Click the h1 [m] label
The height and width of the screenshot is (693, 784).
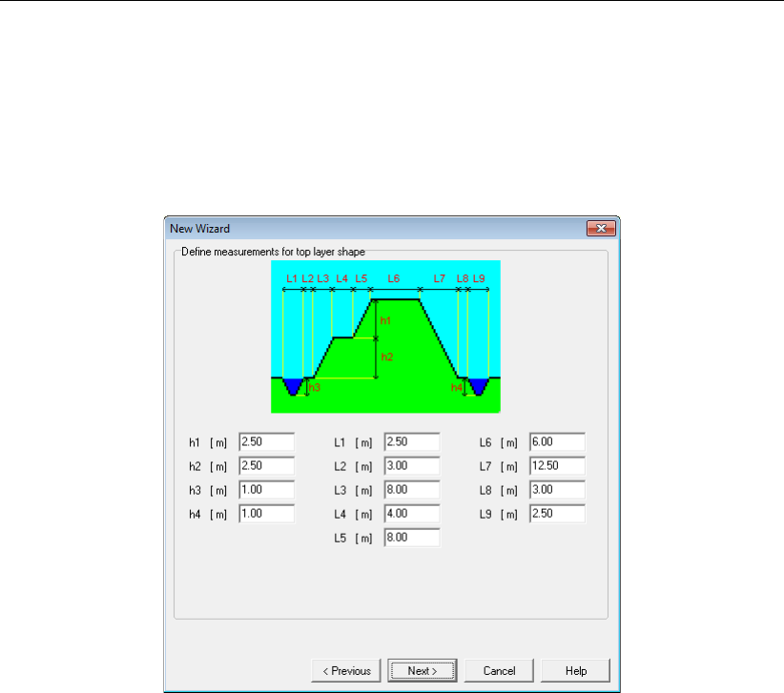208,442
